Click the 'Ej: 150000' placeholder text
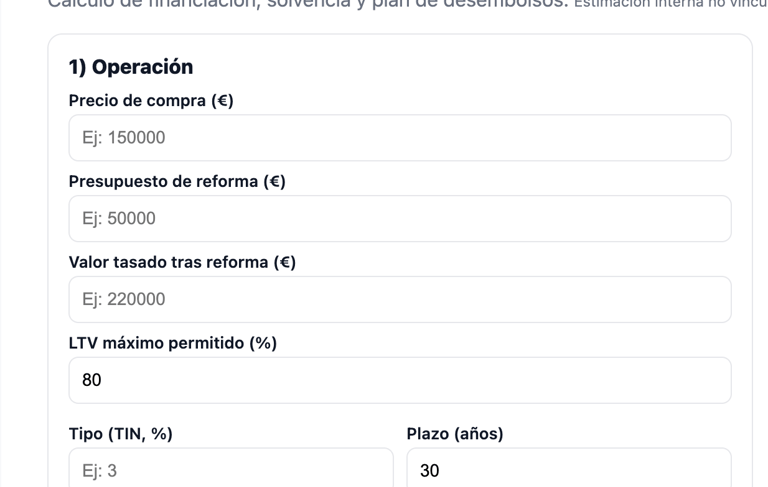 point(123,138)
